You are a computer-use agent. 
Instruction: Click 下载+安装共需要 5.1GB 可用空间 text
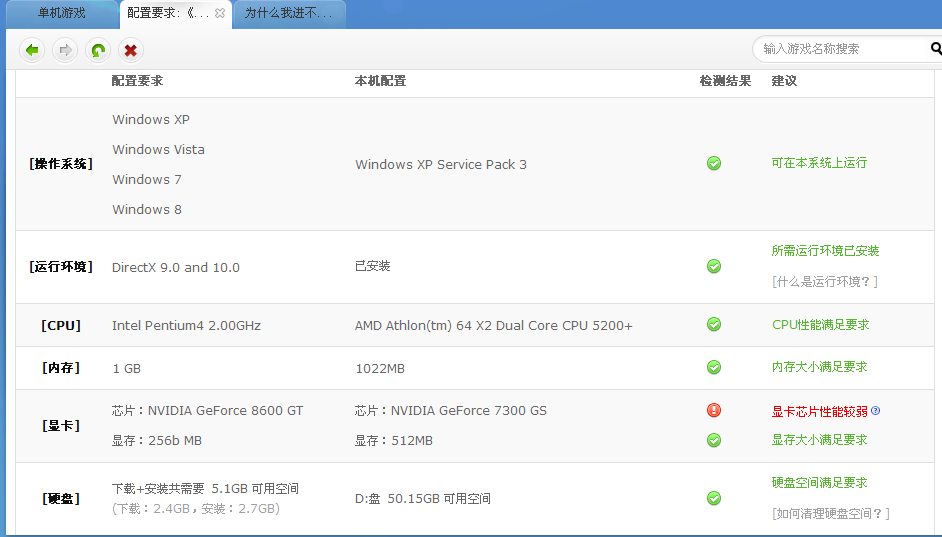click(x=205, y=489)
